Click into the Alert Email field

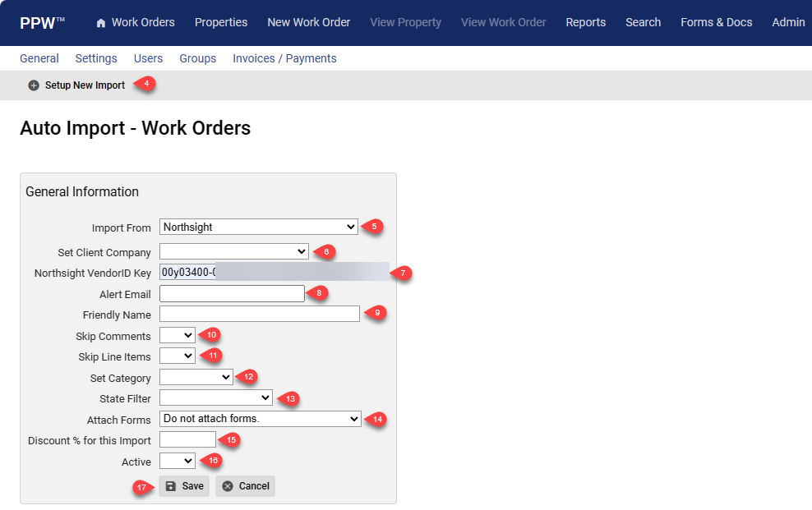(x=232, y=294)
